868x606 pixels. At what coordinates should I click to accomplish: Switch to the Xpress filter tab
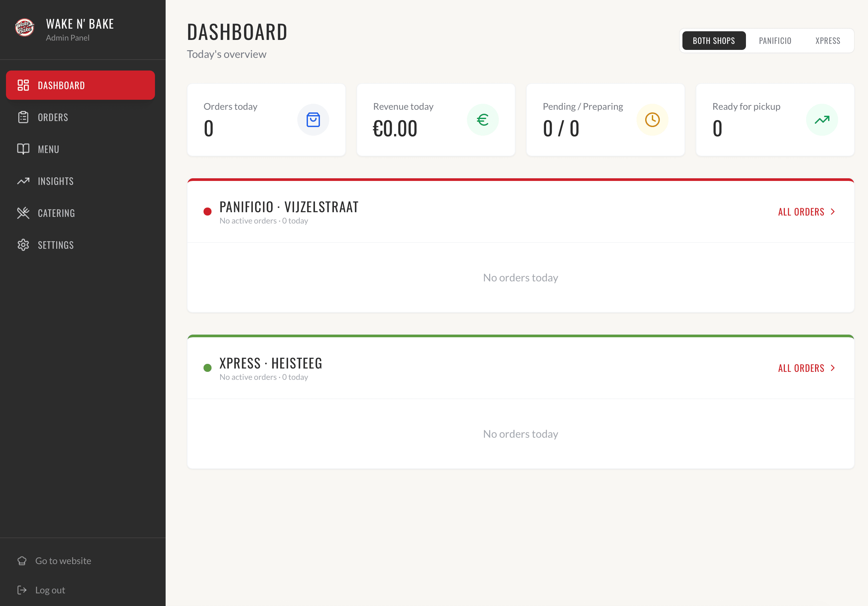click(828, 41)
